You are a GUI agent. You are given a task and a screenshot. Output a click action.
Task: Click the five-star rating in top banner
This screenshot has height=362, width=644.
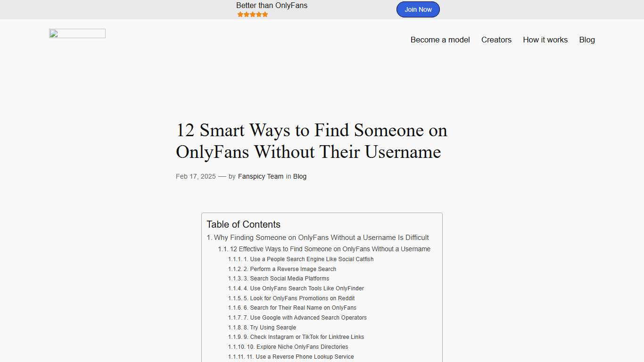pos(252,14)
